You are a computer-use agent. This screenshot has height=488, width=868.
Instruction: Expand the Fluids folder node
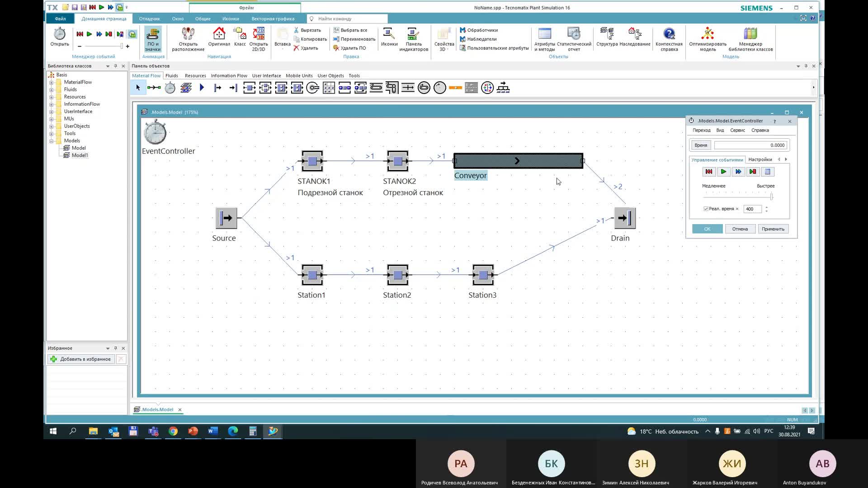tap(52, 89)
